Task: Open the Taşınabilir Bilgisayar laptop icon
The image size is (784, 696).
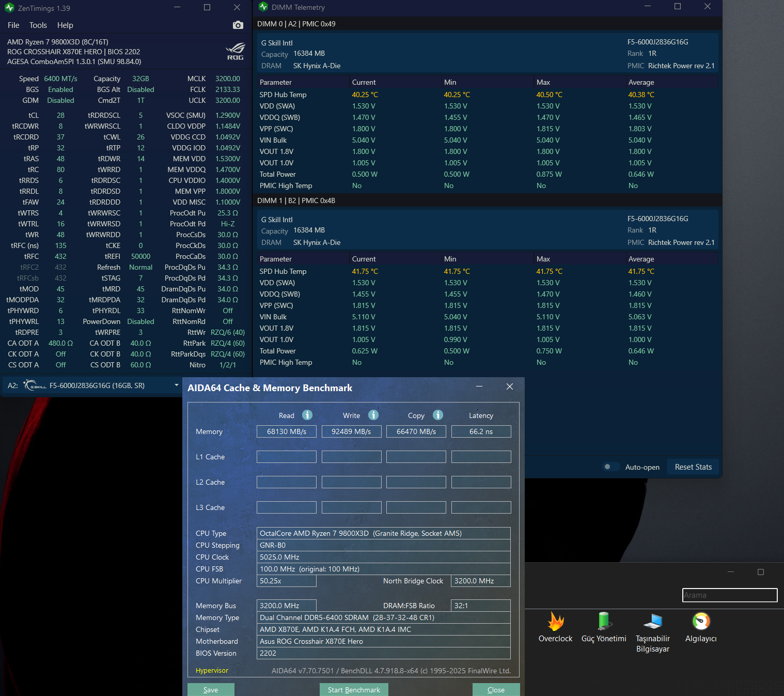Action: point(653,622)
